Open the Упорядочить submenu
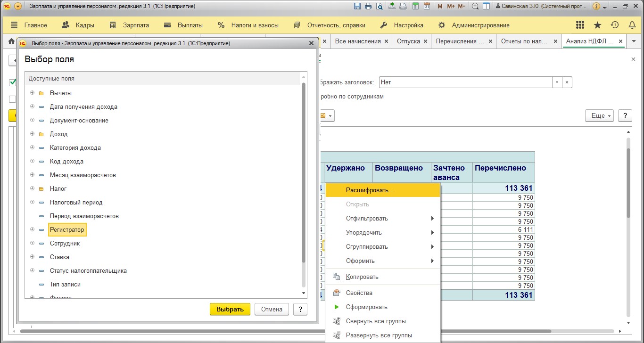The image size is (644, 343). [x=382, y=233]
